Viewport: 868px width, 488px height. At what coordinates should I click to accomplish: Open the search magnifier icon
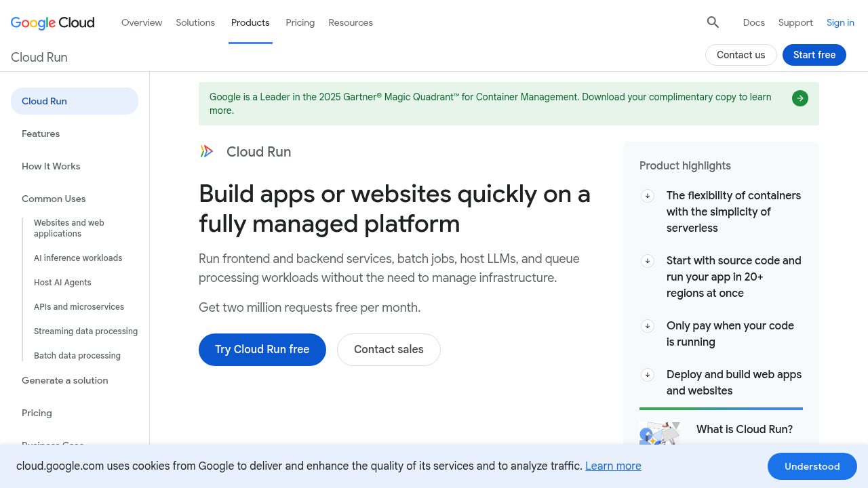point(713,22)
